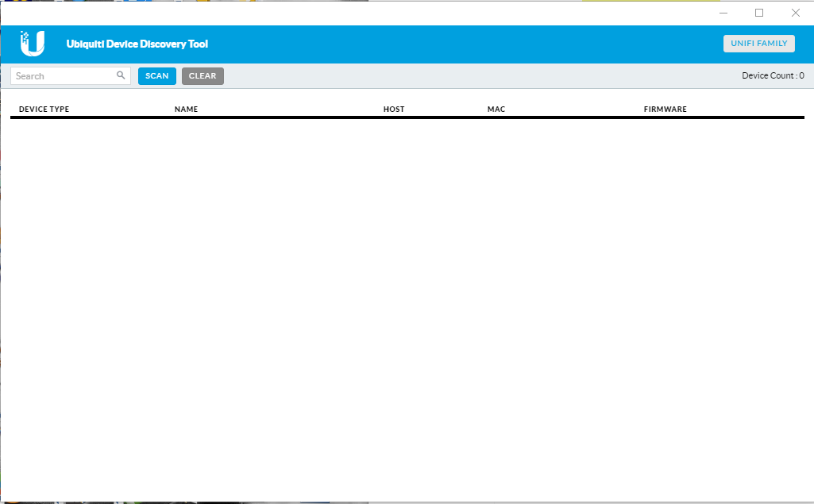Focus the Search input field

click(71, 75)
